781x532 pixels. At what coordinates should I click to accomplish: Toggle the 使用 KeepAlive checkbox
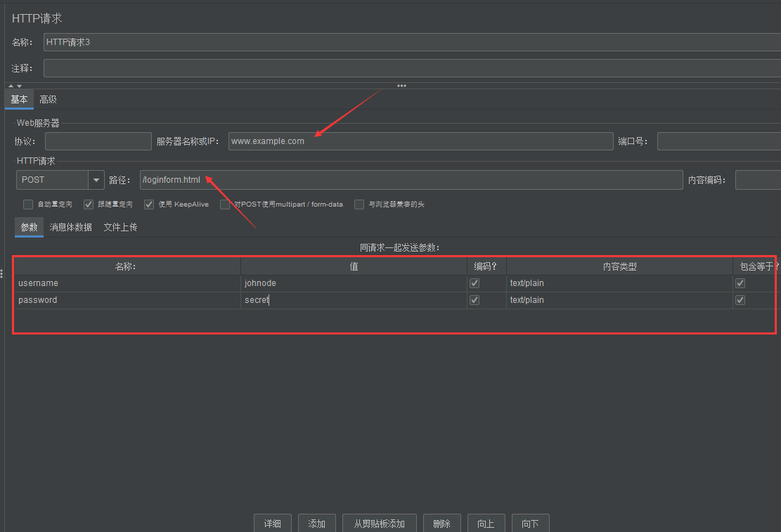click(149, 205)
